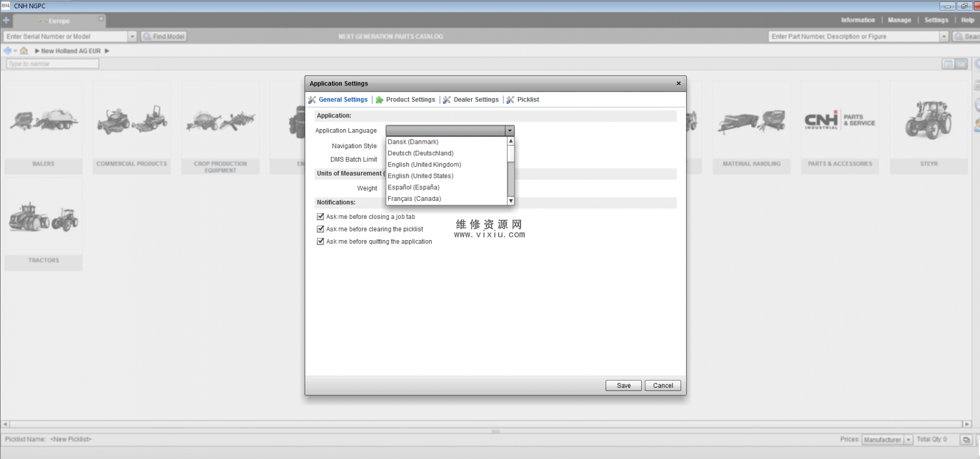The height and width of the screenshot is (459, 980).
Task: Open the Balers category
Action: coord(44,127)
